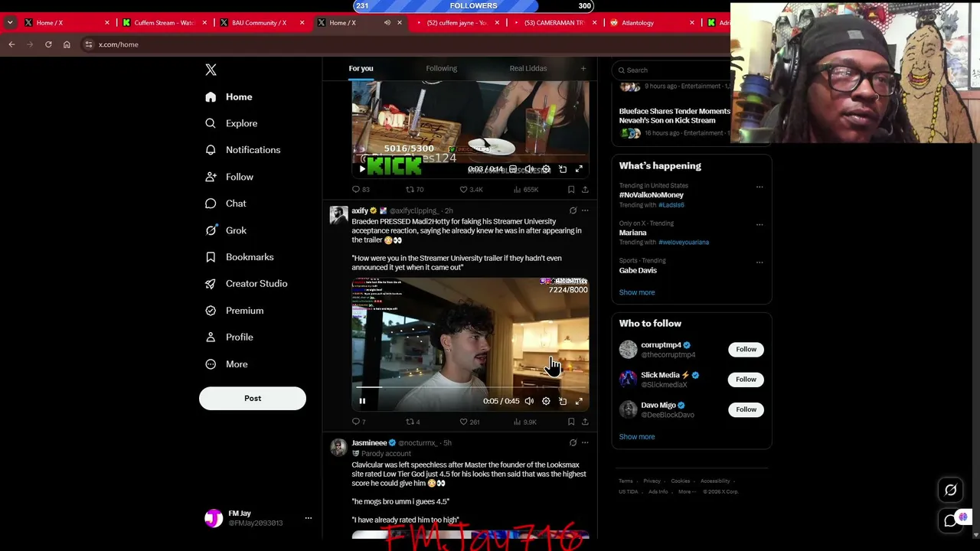The width and height of the screenshot is (980, 551).
Task: Open video settings on axify video
Action: click(546, 401)
